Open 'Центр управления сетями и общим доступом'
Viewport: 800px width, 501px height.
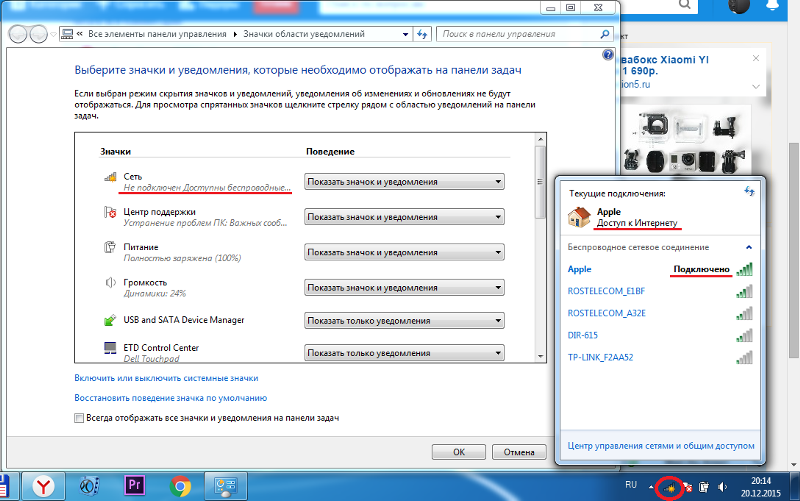point(661,446)
